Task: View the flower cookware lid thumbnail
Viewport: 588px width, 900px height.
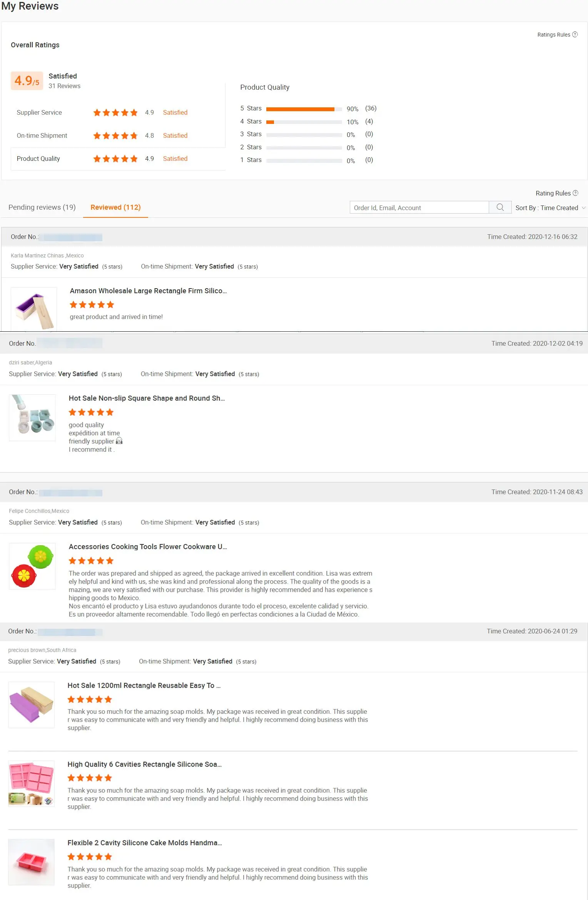Action: click(32, 566)
